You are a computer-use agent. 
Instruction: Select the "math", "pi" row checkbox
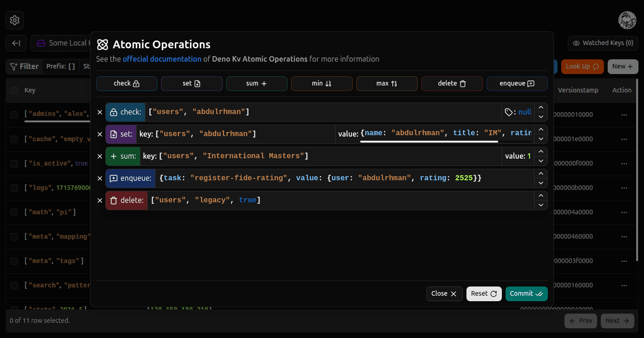pos(14,212)
